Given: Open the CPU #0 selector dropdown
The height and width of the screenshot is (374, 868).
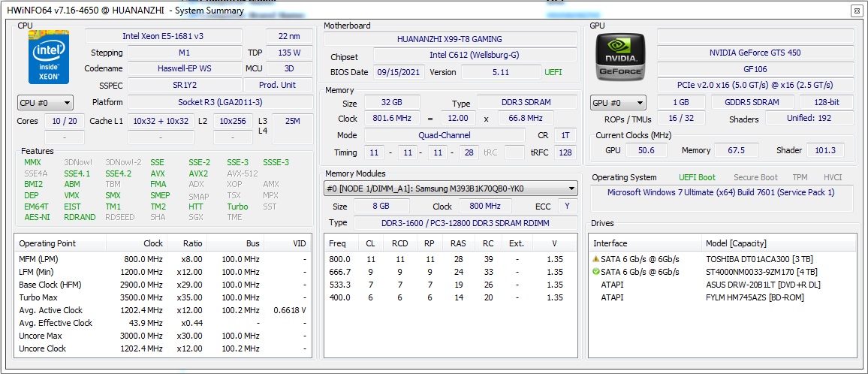Looking at the screenshot, I should [x=45, y=102].
